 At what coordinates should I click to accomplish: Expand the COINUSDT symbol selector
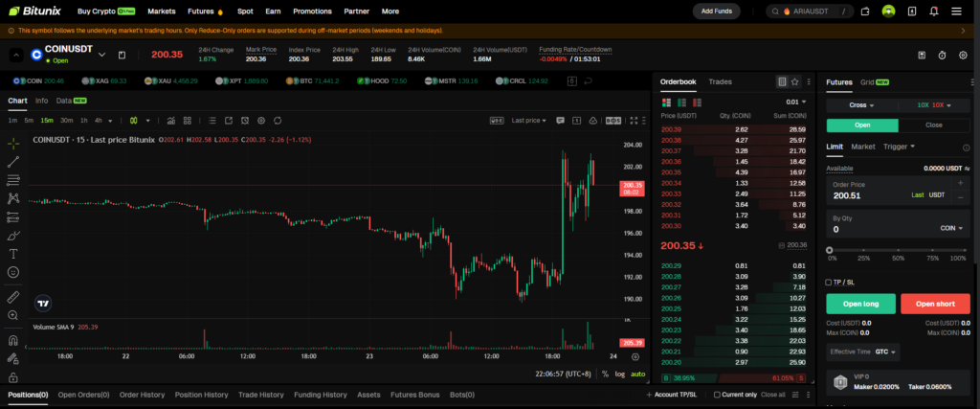[x=101, y=55]
